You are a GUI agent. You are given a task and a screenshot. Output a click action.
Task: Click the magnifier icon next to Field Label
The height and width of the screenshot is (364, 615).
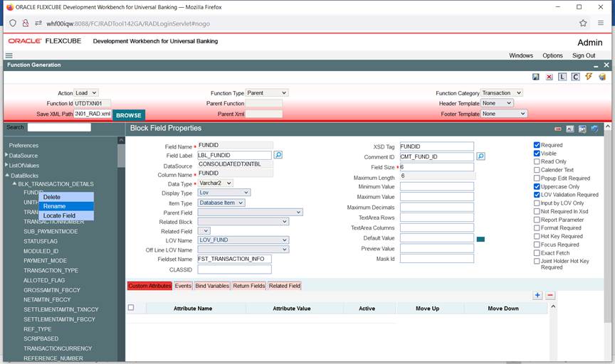tap(278, 155)
